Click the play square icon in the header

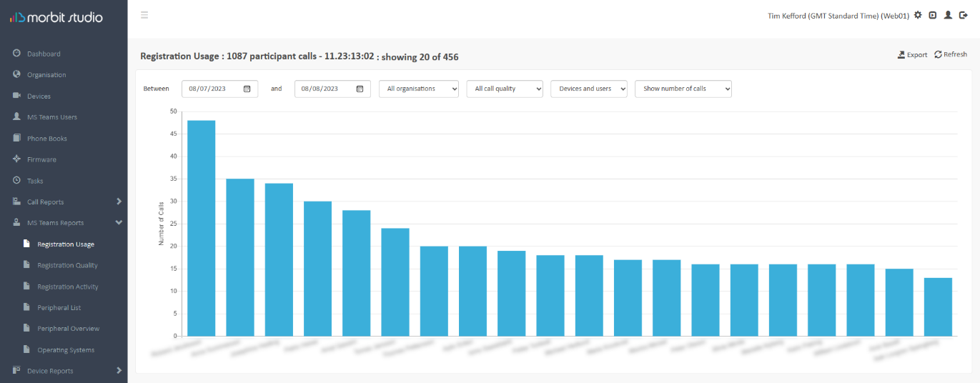[x=933, y=15]
